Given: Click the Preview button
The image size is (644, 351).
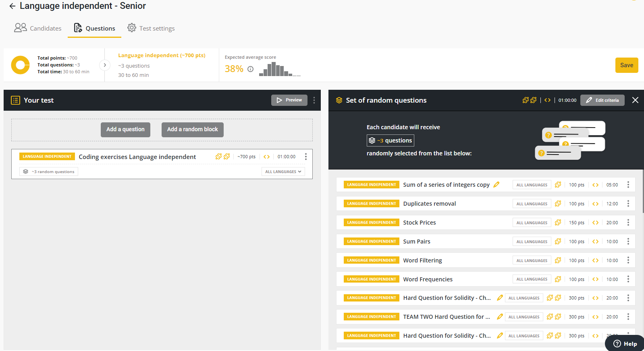Looking at the screenshot, I should coord(289,100).
